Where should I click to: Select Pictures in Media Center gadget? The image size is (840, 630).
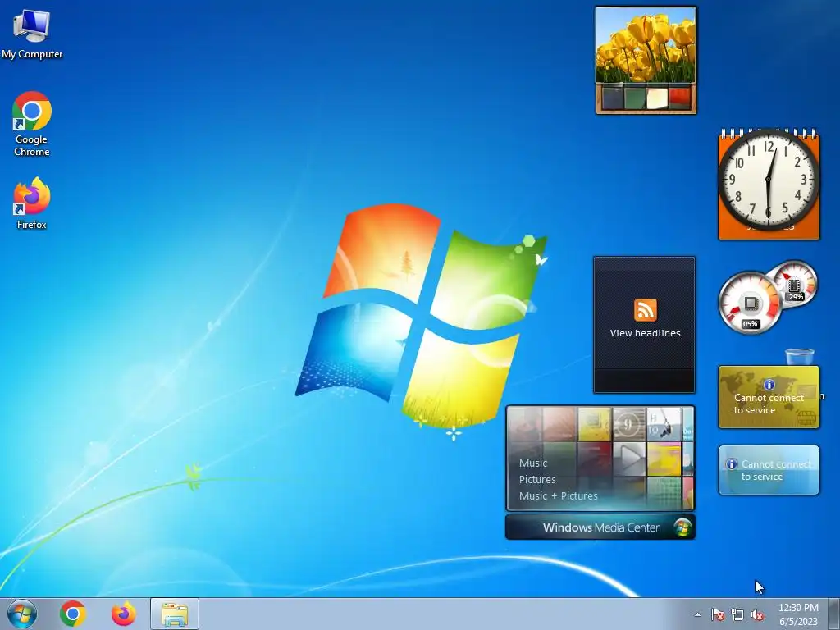coord(537,479)
